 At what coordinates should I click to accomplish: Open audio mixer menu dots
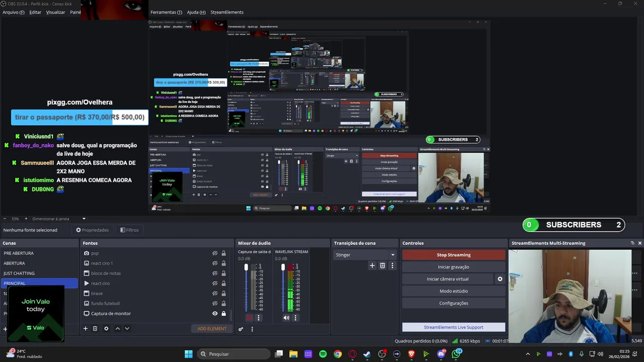(x=252, y=329)
